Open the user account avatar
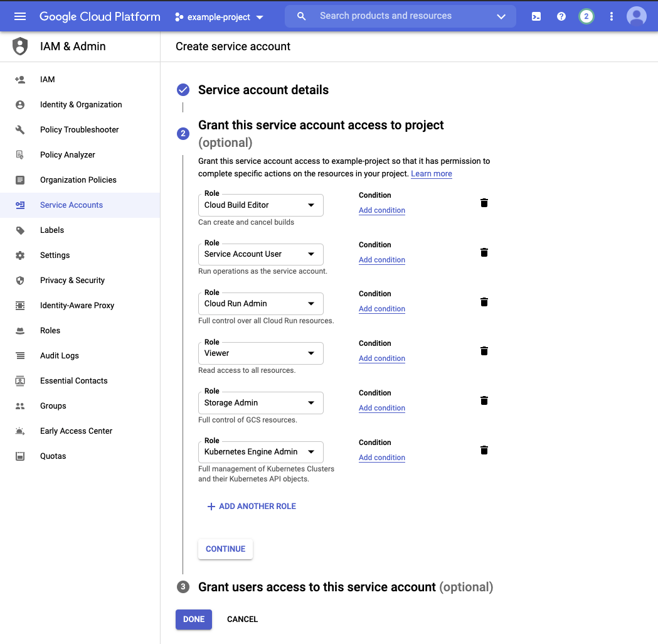 click(636, 16)
